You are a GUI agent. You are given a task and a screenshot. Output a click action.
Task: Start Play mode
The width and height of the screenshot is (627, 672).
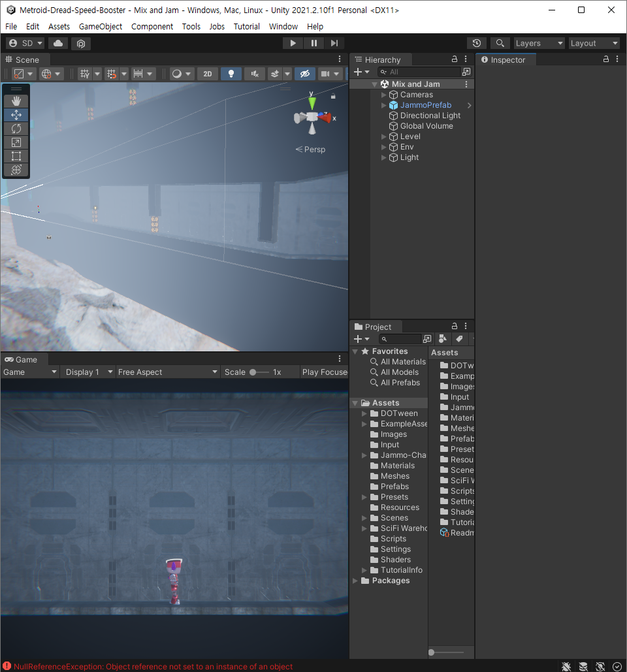point(293,43)
